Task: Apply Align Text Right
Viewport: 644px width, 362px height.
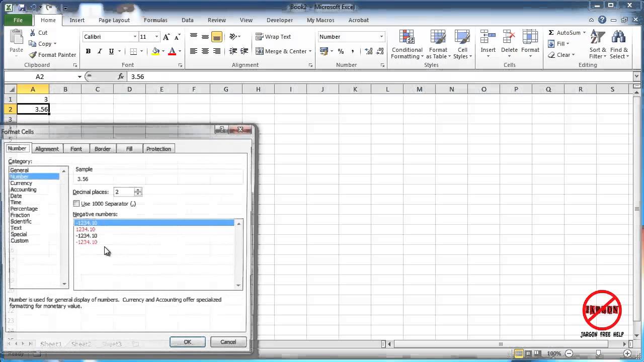Action: [x=217, y=51]
